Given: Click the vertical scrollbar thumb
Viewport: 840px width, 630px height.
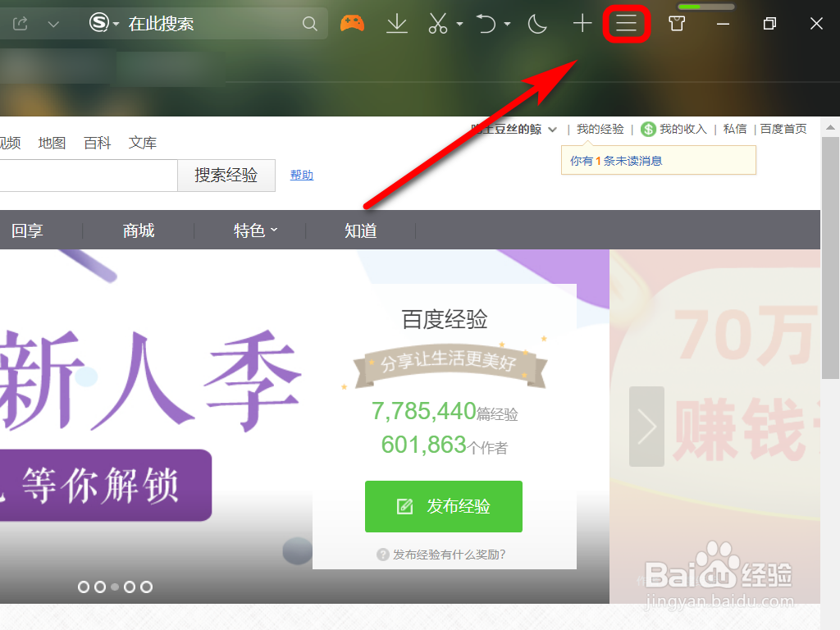Looking at the screenshot, I should (x=830, y=257).
